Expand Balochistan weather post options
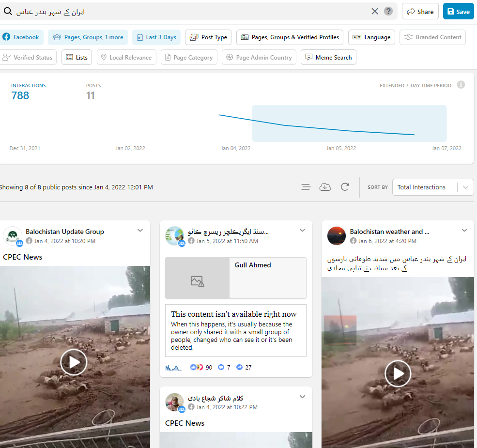The width and height of the screenshot is (477, 448). (x=464, y=231)
